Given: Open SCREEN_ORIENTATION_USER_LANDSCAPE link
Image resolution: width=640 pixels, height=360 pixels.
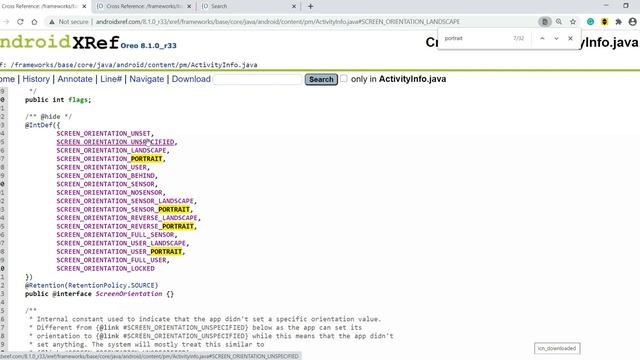Looking at the screenshot, I should point(121,243).
